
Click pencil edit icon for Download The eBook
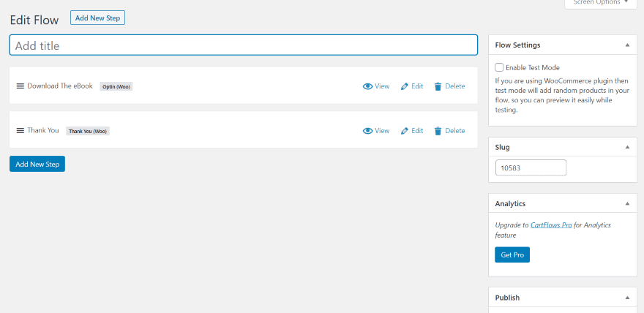[x=405, y=86]
